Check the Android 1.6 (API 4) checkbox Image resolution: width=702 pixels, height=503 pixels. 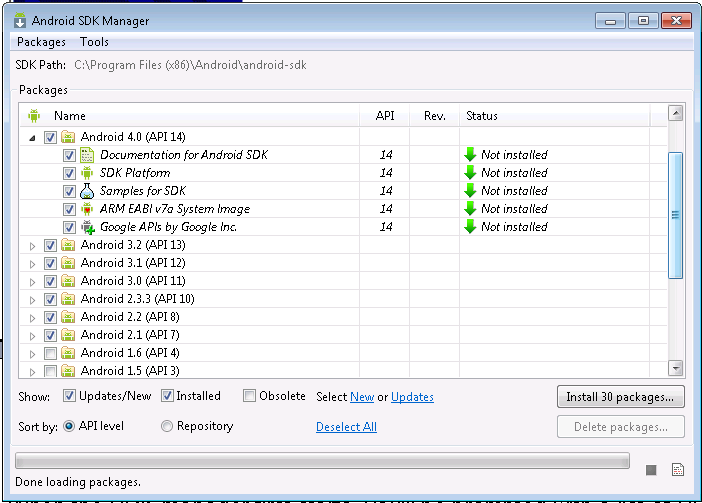click(50, 353)
